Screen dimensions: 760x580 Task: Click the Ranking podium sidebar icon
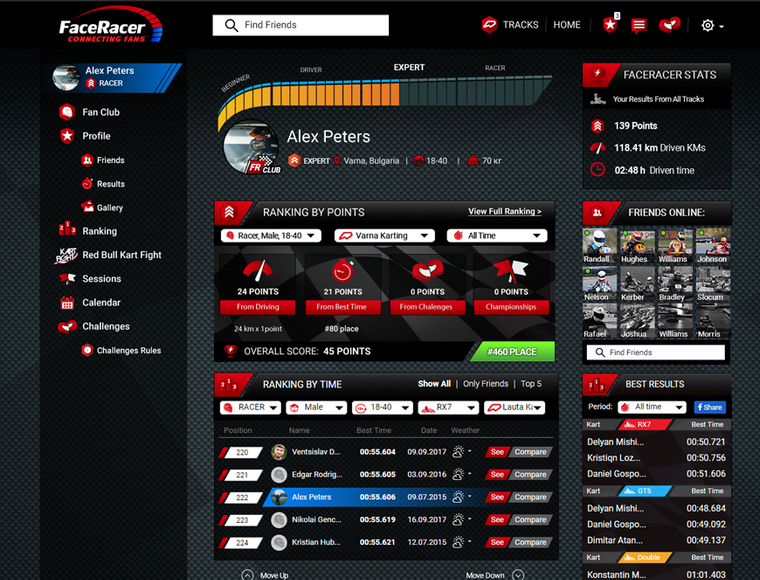click(x=67, y=229)
